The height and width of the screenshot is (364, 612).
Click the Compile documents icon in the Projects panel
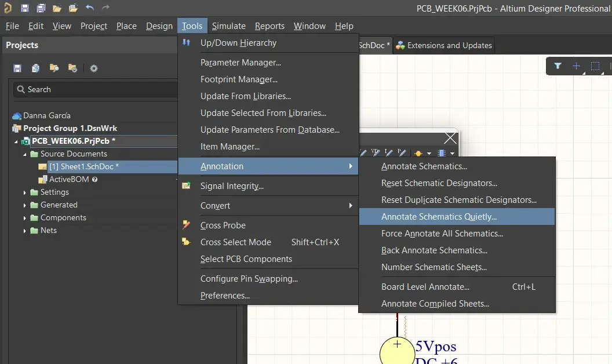coord(35,68)
